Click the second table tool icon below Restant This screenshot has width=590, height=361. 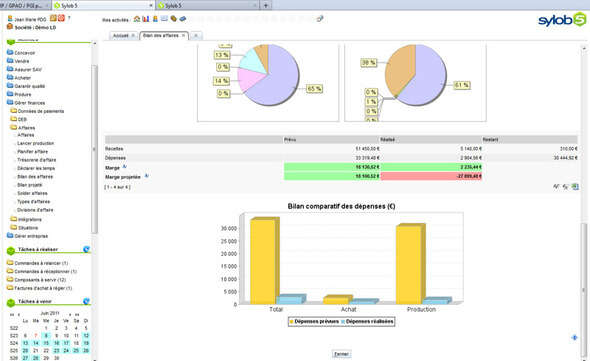(x=566, y=186)
